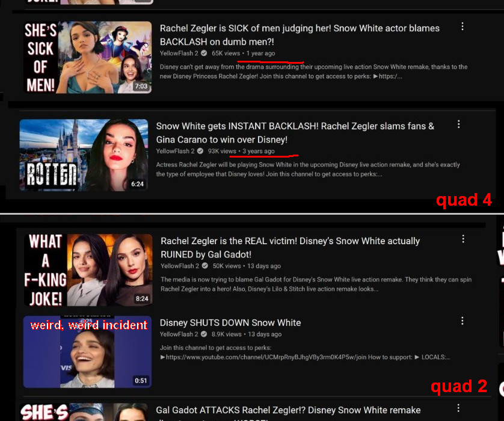Click verified badge beside YellowFlash 2, 8.9K views
The width and height of the screenshot is (504, 421).
tap(204, 334)
